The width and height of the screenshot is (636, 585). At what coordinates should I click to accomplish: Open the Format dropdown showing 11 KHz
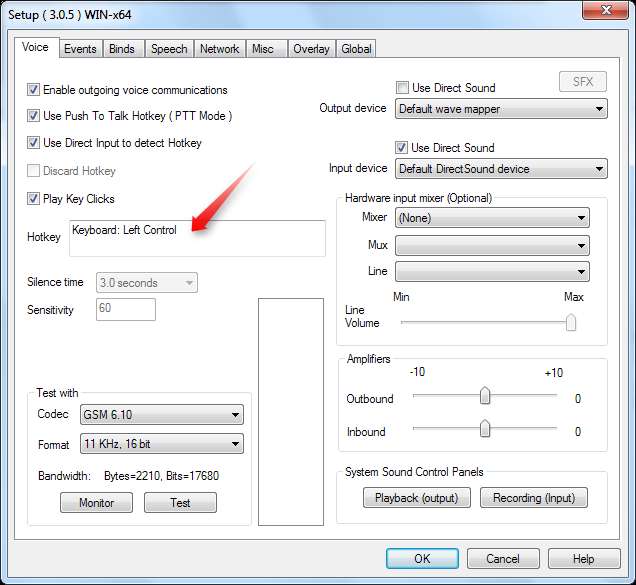point(162,443)
